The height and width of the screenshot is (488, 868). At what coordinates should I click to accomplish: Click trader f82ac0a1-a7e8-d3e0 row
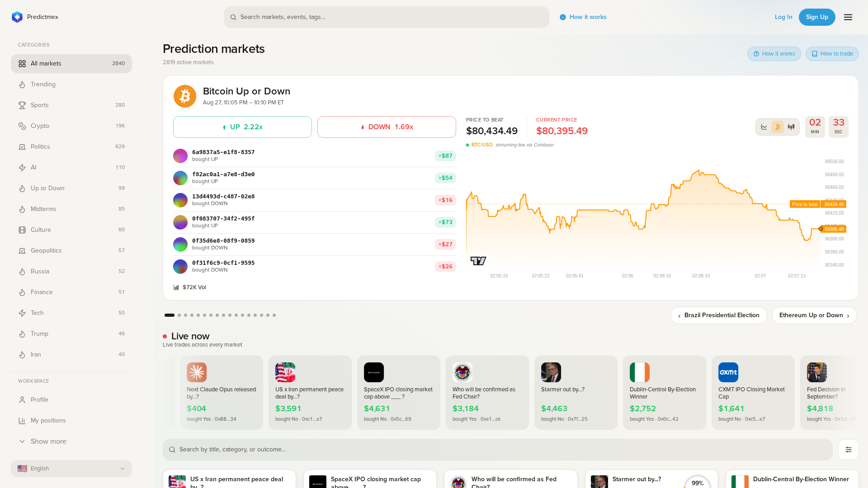315,178
